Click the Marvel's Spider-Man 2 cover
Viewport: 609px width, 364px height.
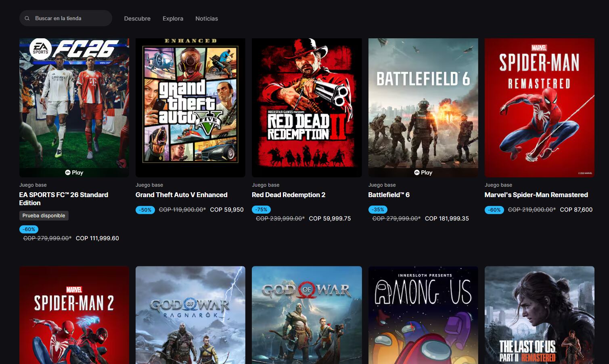pyautogui.click(x=74, y=315)
